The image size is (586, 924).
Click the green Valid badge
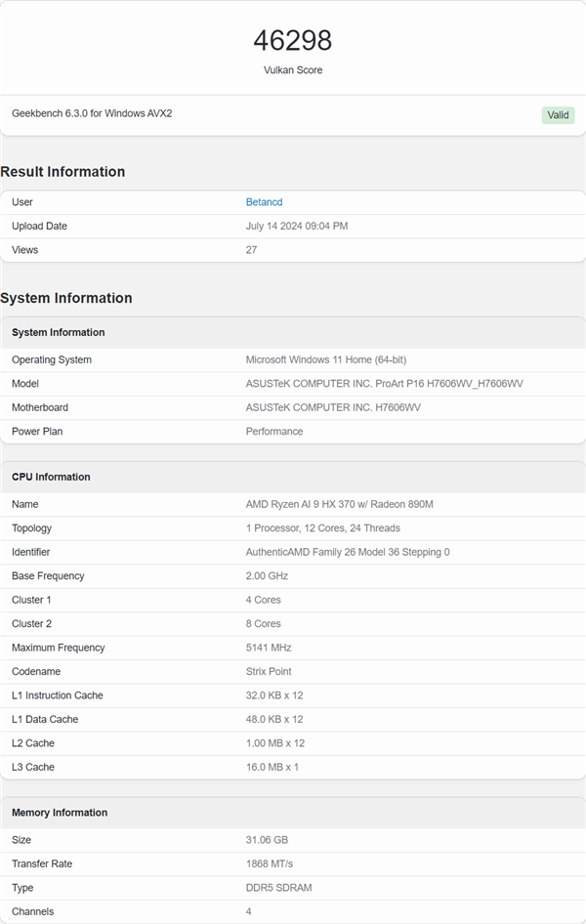click(558, 115)
